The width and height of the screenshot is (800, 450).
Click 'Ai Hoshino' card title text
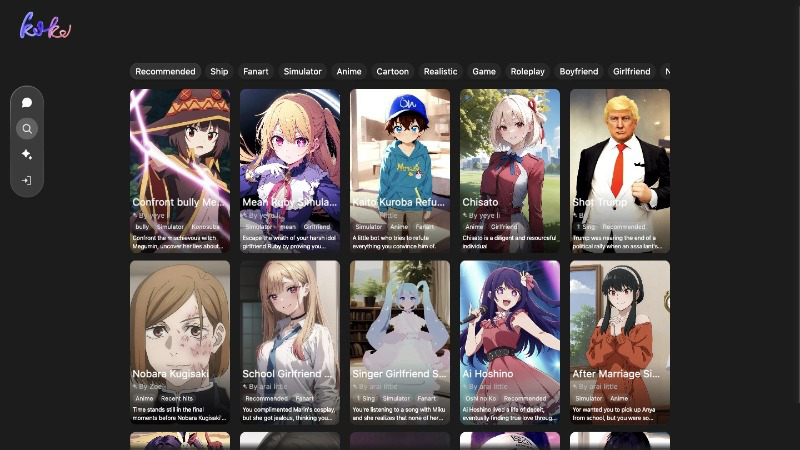[488, 374]
